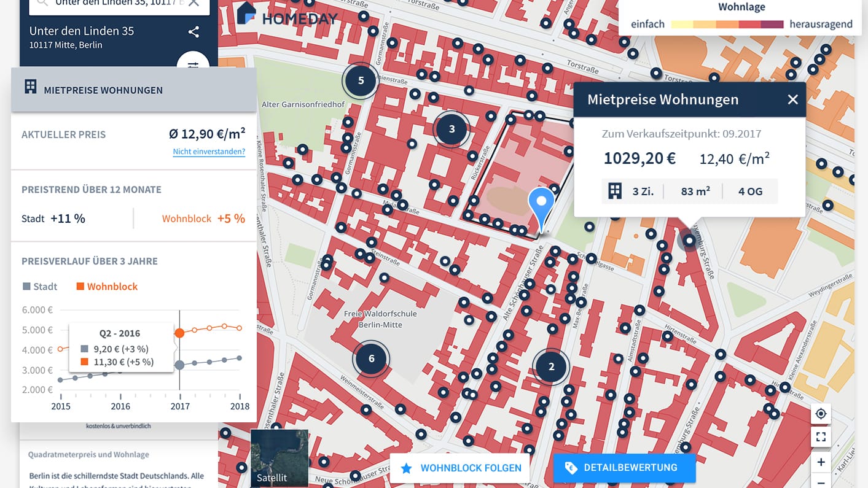Click the highlighted listing marker under the popup

coord(689,240)
